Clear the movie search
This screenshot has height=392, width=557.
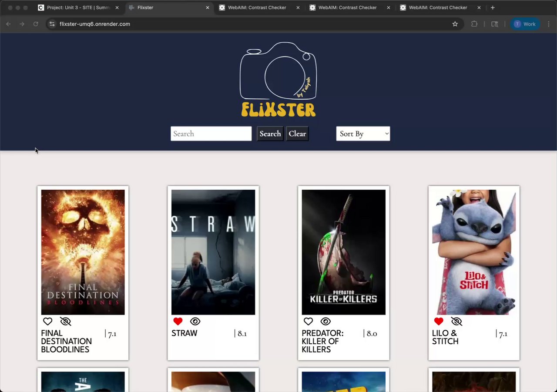tap(297, 134)
